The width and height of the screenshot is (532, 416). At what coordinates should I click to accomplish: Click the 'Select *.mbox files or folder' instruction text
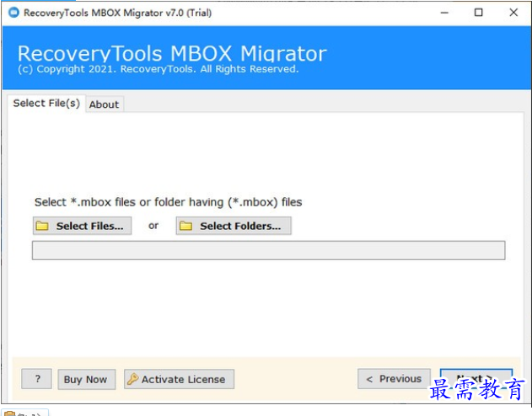pyautogui.click(x=169, y=202)
